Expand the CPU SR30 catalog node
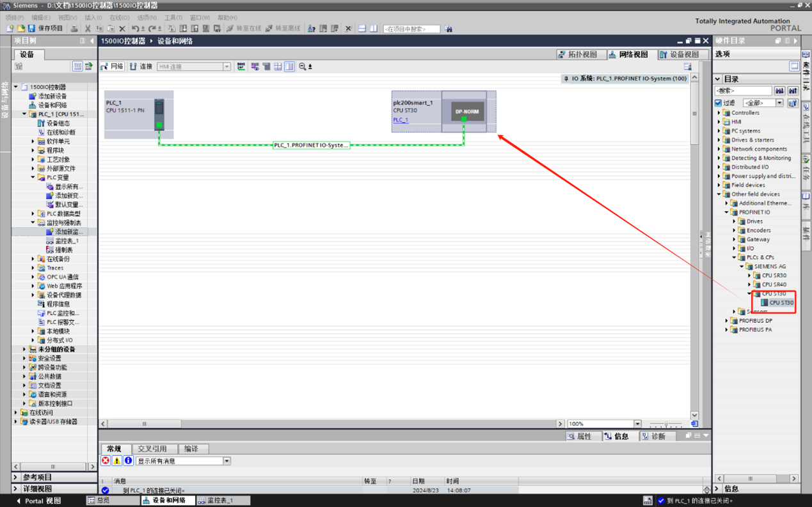The height and width of the screenshot is (507, 812). point(750,276)
